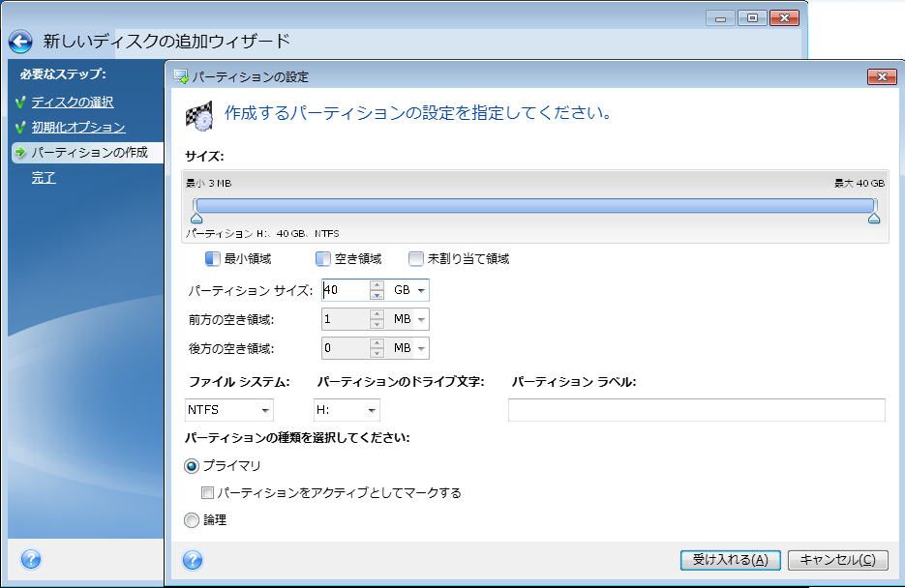Image resolution: width=905 pixels, height=588 pixels.
Task: Go to 初期化オプション step
Action: point(78,128)
